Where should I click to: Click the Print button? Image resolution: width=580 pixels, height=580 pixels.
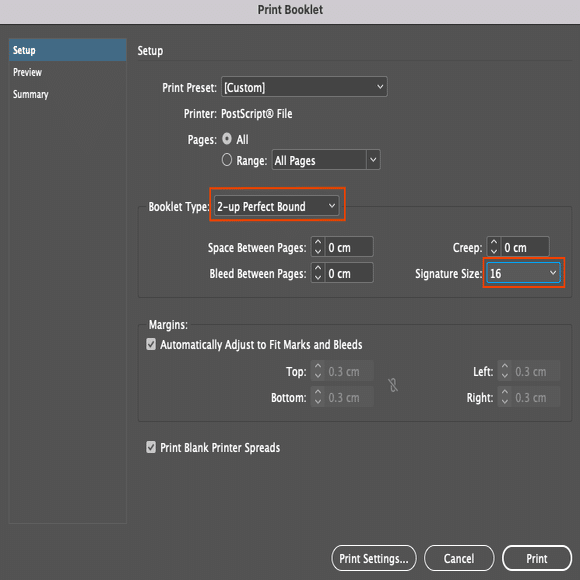click(537, 558)
